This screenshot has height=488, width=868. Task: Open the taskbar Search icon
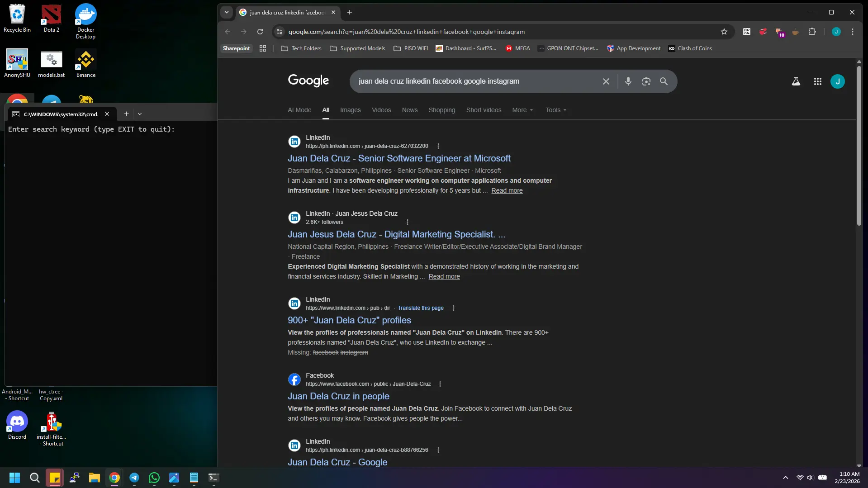35,478
